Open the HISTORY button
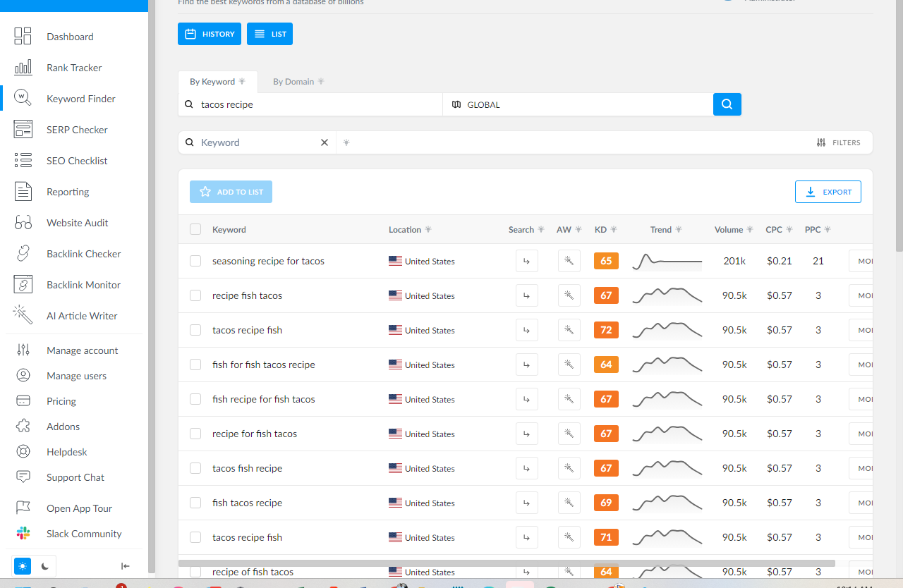 pos(210,34)
